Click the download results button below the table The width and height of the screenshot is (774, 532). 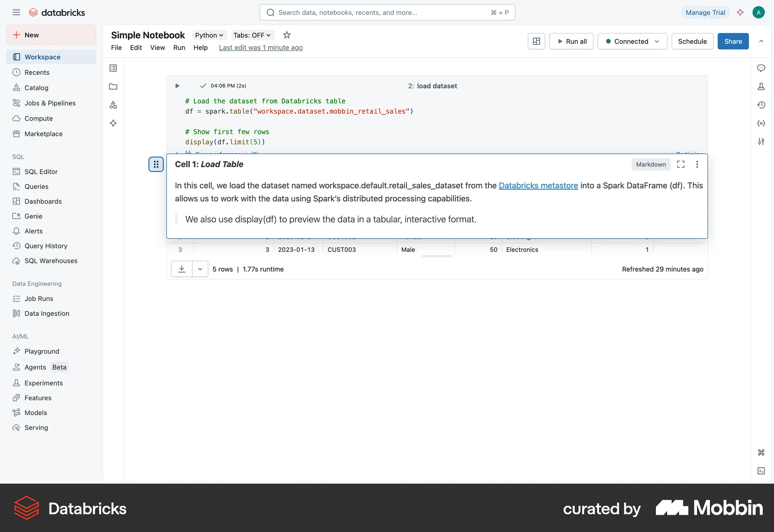182,269
